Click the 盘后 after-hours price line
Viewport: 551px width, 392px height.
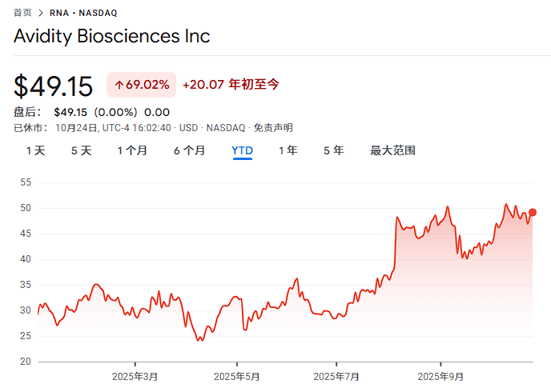(x=92, y=112)
